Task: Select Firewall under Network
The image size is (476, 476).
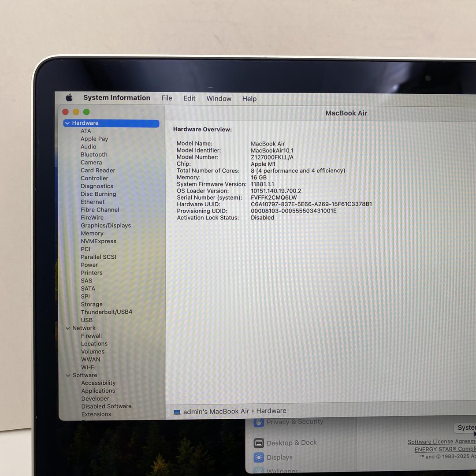Action: coord(91,336)
